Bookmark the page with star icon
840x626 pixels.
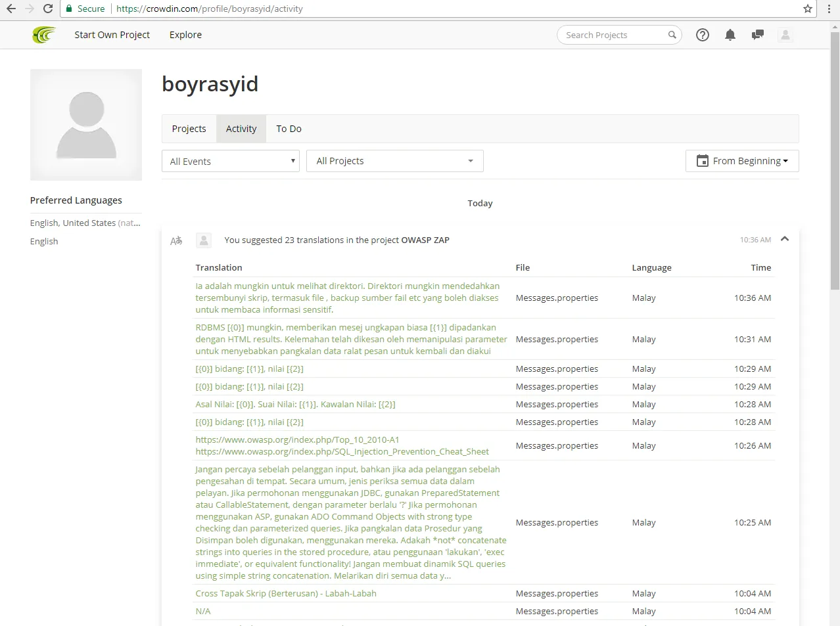[808, 9]
